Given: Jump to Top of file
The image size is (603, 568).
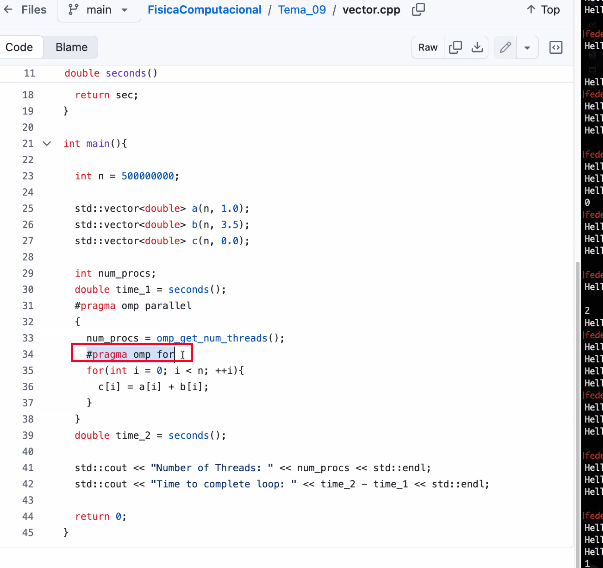Looking at the screenshot, I should (x=543, y=10).
